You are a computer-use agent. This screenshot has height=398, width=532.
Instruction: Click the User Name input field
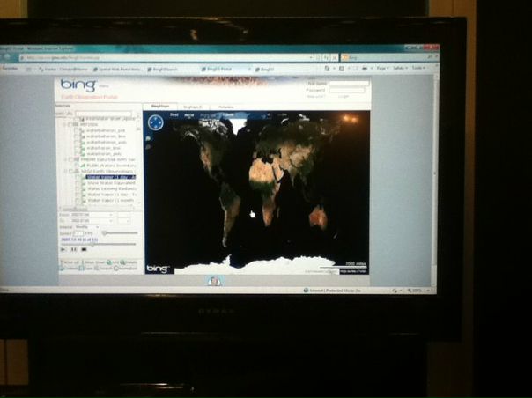tap(349, 84)
